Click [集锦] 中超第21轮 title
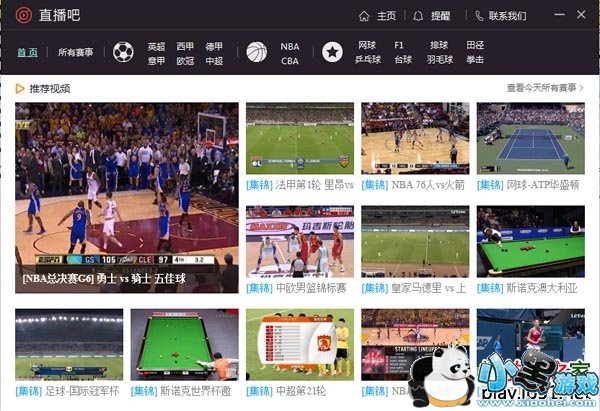The image size is (600, 411). pyautogui.click(x=286, y=391)
